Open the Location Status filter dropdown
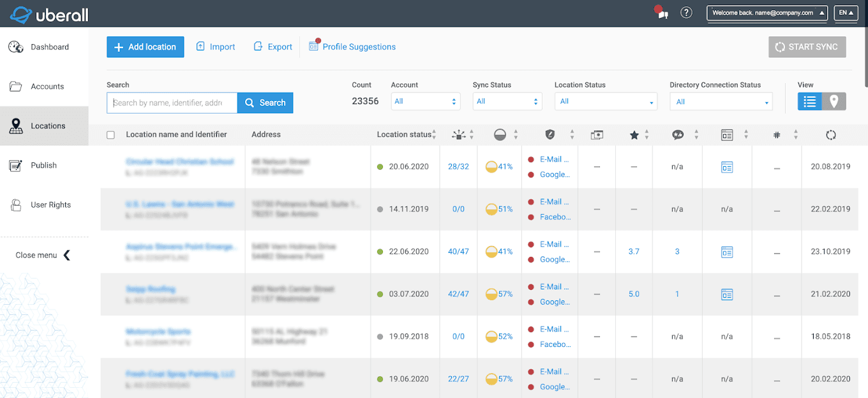 [x=606, y=101]
